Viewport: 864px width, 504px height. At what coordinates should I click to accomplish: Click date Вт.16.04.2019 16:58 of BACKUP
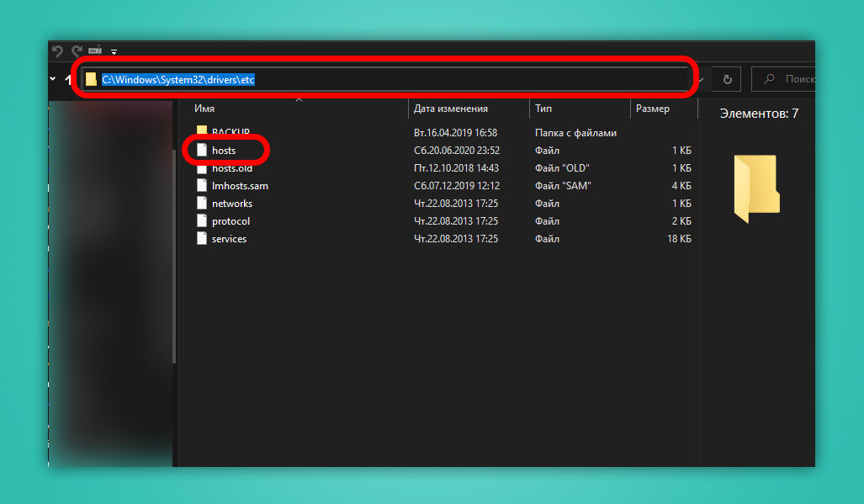456,133
